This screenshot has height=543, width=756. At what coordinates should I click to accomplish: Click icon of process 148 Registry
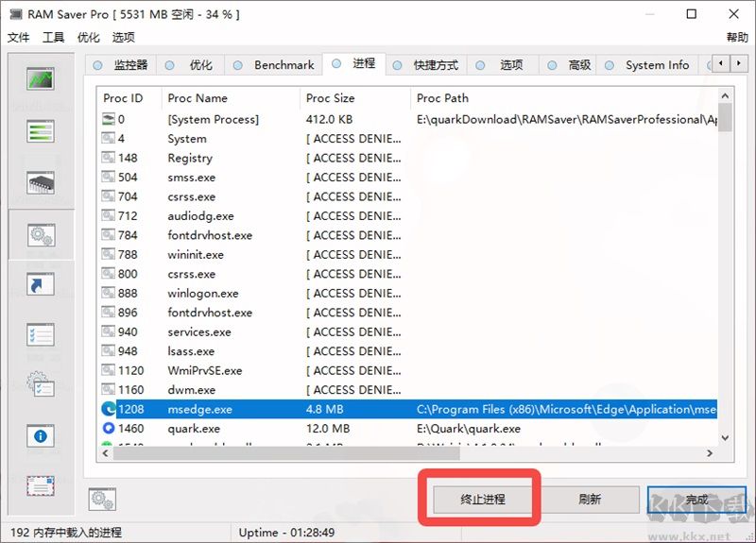[x=108, y=158]
